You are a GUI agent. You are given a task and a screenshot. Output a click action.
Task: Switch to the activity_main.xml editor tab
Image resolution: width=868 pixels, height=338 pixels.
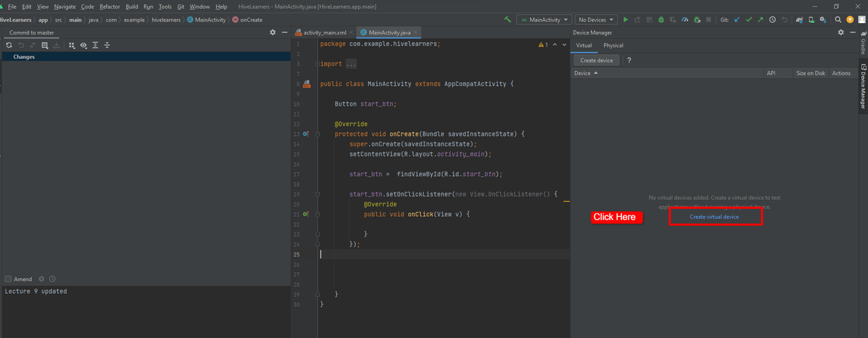click(x=325, y=32)
